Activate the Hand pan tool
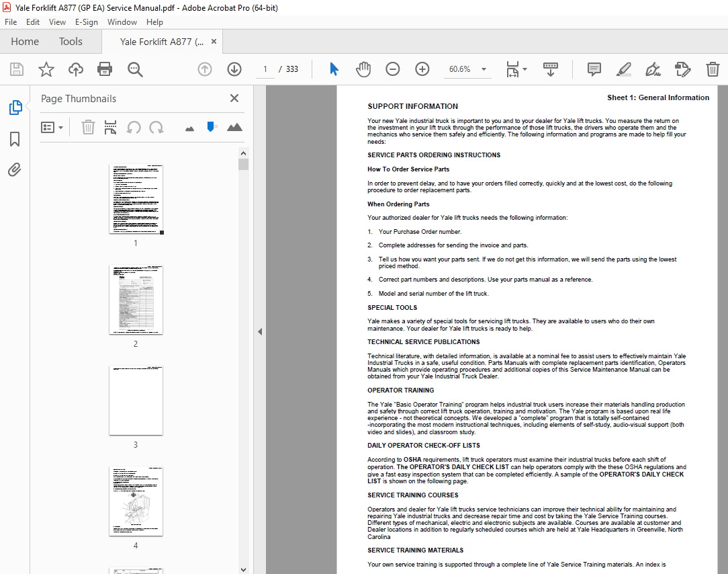 click(363, 69)
